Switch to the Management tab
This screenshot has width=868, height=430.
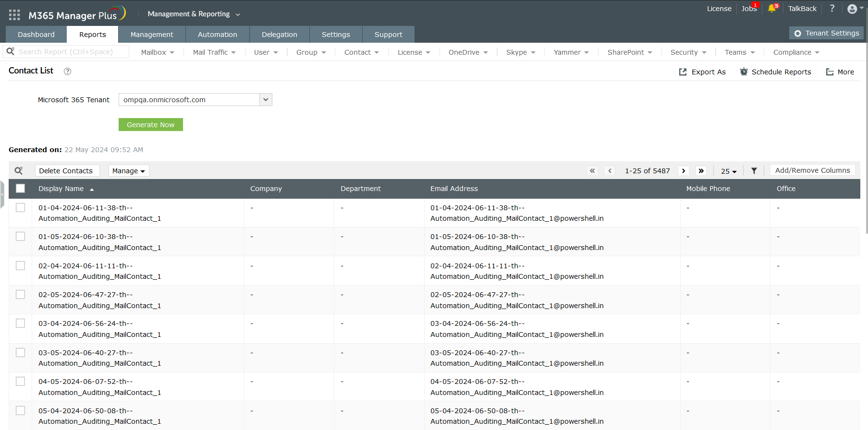coord(152,35)
